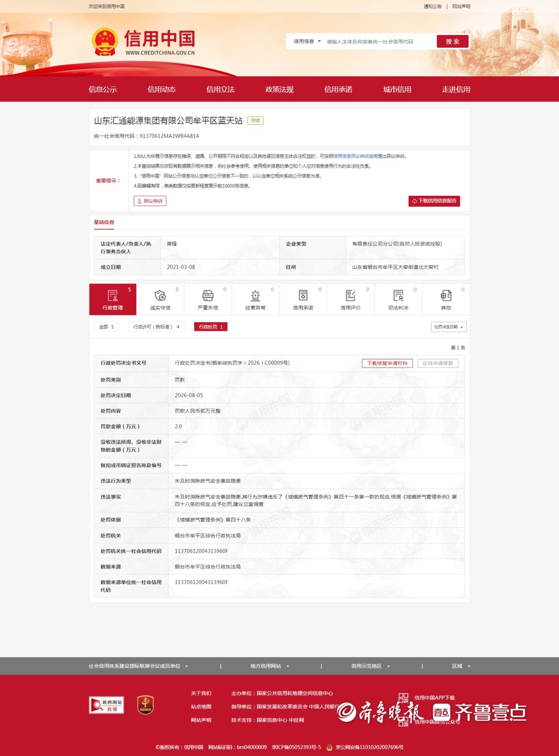Open 信用信息异议申诉指南 link
Image resolution: width=559 pixels, height=756 pixels.
(x=355, y=156)
